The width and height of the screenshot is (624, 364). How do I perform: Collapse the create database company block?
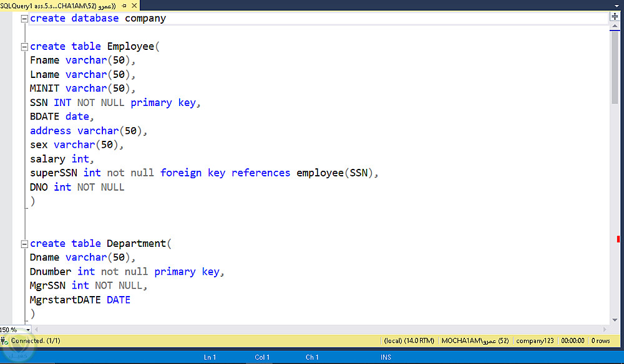24,19
